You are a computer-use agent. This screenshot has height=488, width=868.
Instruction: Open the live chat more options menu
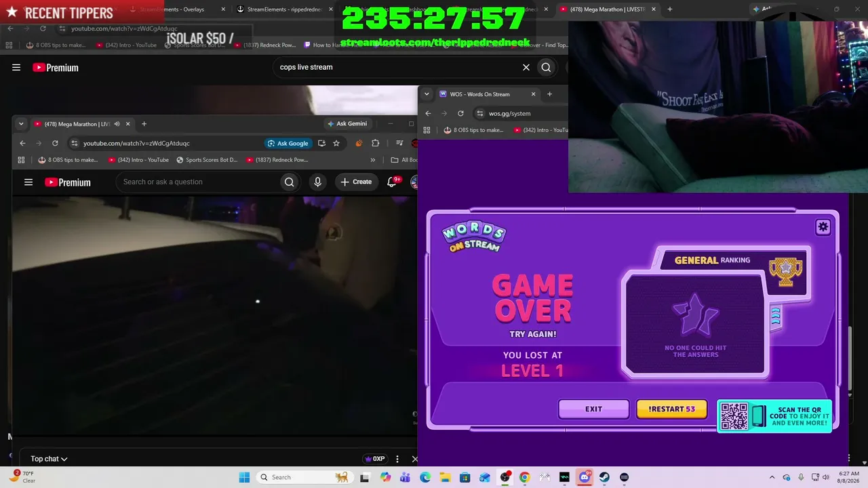pos(397,459)
